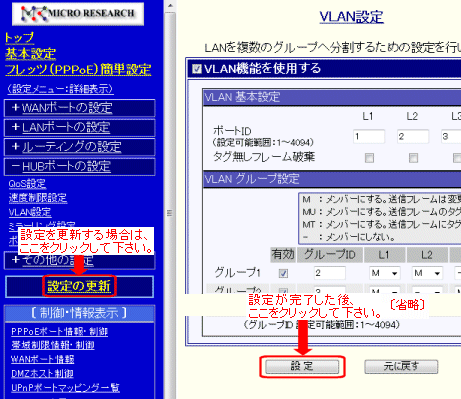Click the Micro Research logo
The image size is (461, 399).
78,14
